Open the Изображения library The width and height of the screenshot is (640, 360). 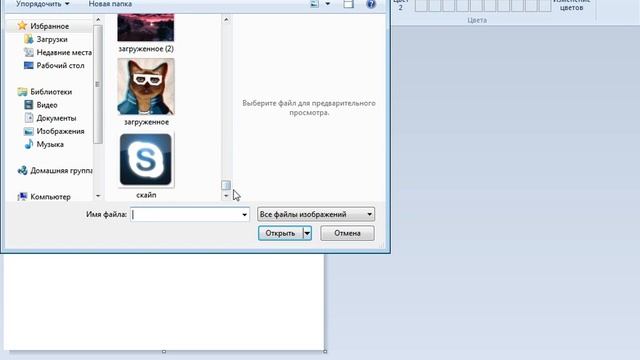pos(54,131)
